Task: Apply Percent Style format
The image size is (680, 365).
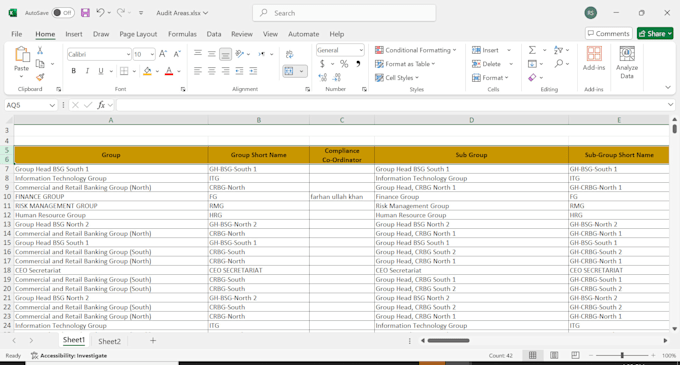Action: (344, 64)
